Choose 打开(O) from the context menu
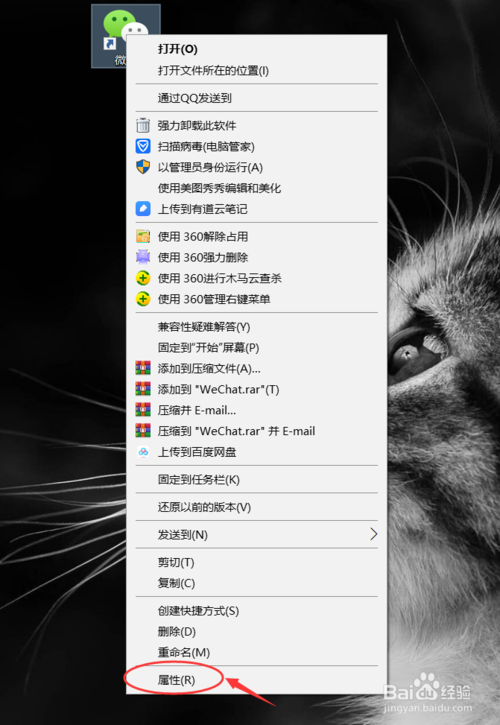This screenshot has width=500, height=725. 256,49
